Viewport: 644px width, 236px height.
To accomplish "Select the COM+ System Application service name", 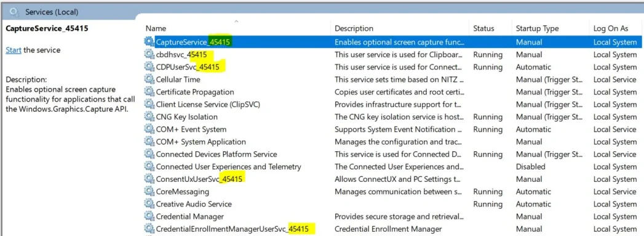I will point(201,141).
